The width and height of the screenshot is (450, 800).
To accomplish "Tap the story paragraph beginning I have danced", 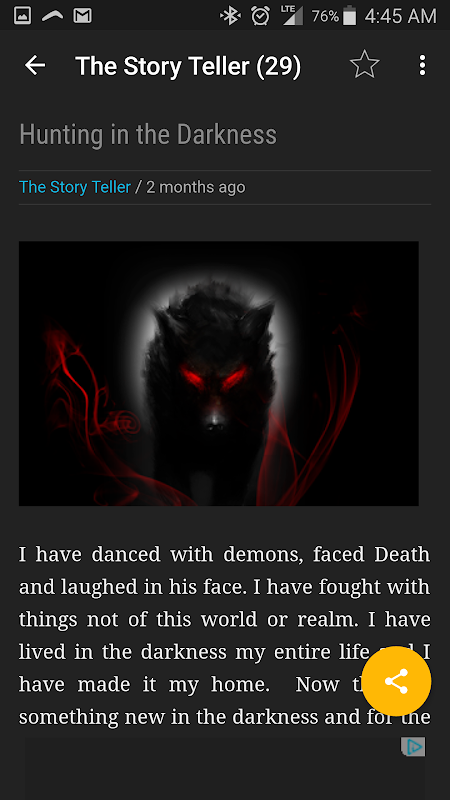I will (x=224, y=635).
